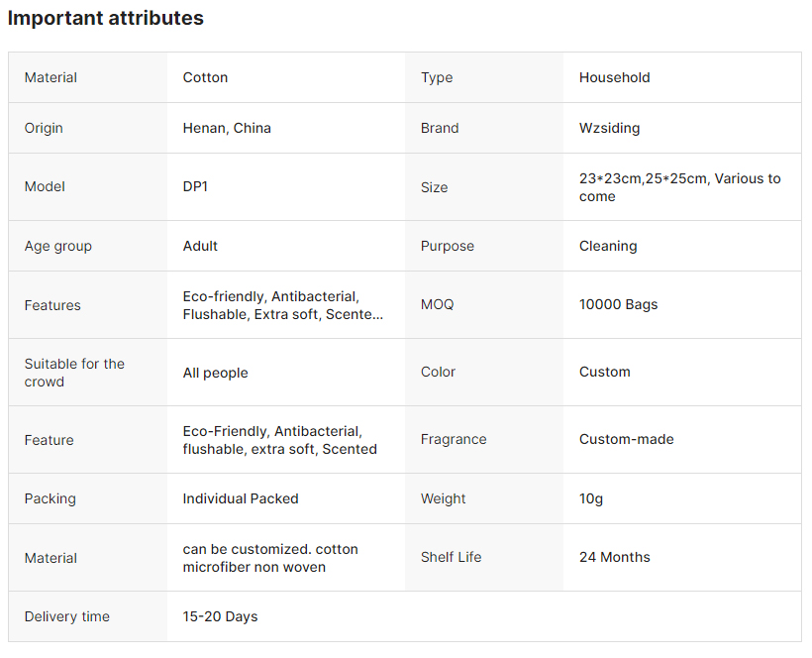Select the 15-20 Days delivery time
Screen dimensions: 812x658
point(220,616)
